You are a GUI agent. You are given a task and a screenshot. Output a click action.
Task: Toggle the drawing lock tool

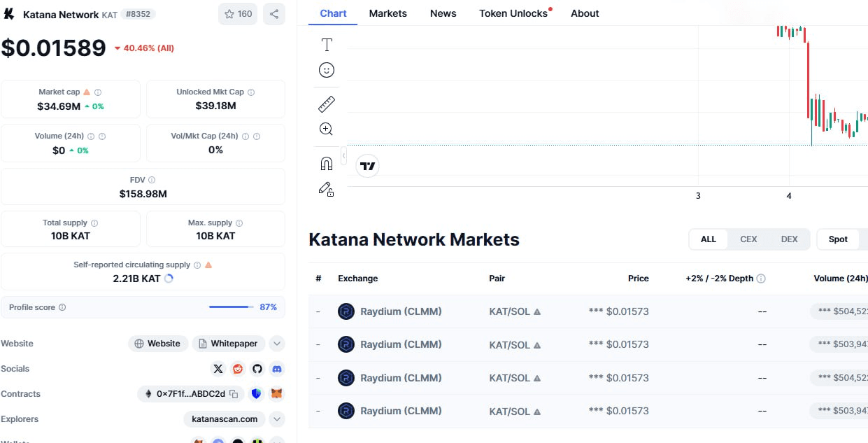coord(326,189)
